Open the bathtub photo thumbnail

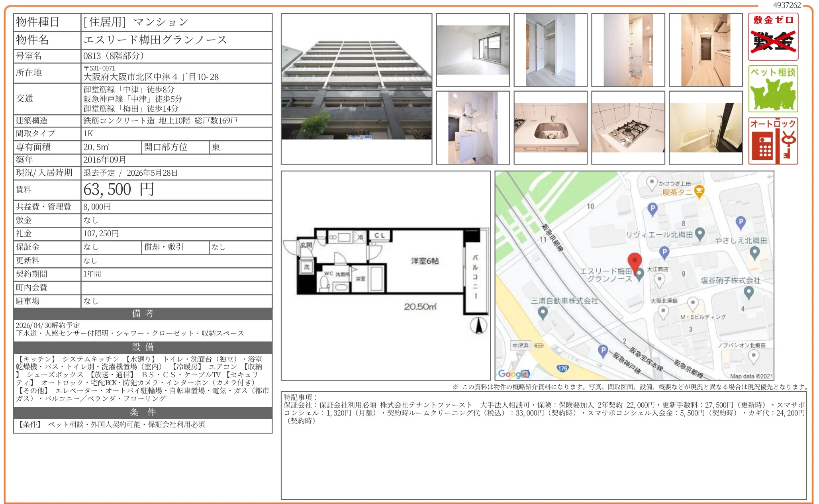[705, 127]
